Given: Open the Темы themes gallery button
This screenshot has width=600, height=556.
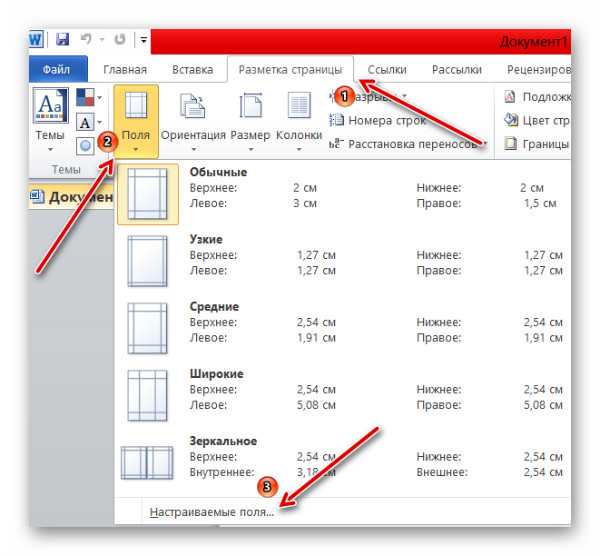Looking at the screenshot, I should 50,119.
